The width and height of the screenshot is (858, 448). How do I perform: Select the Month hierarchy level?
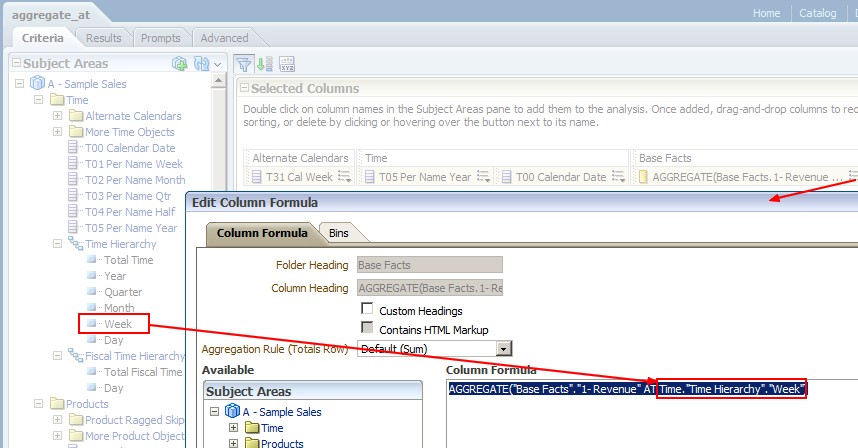point(119,307)
